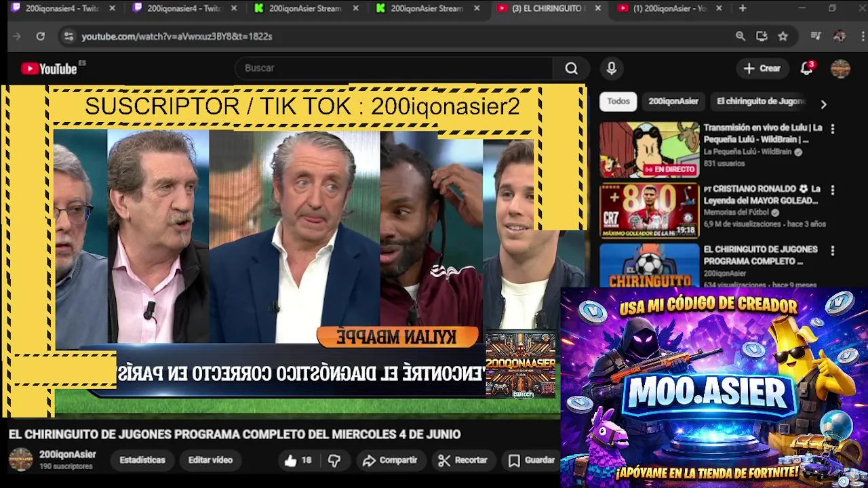This screenshot has height=488, width=868.
Task: Open options for the Cristiano Ronaldo video
Action: coord(832,190)
